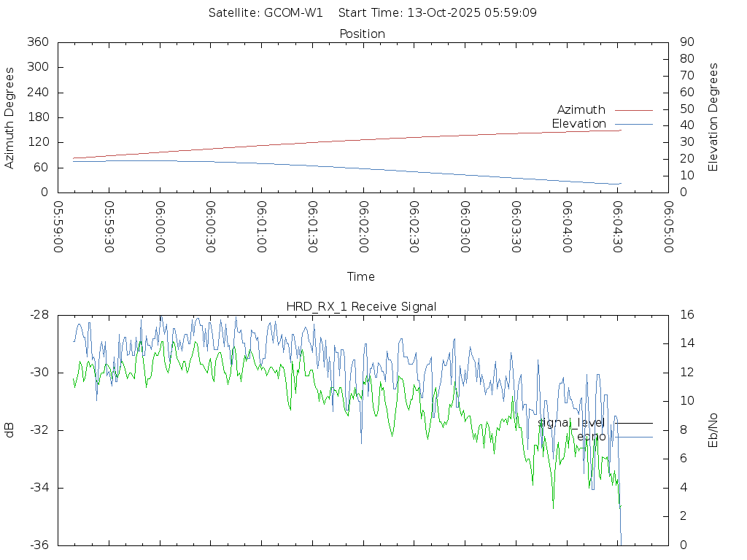Click the Azimuth legend label
Screen dimensions: 747x560
coord(581,110)
